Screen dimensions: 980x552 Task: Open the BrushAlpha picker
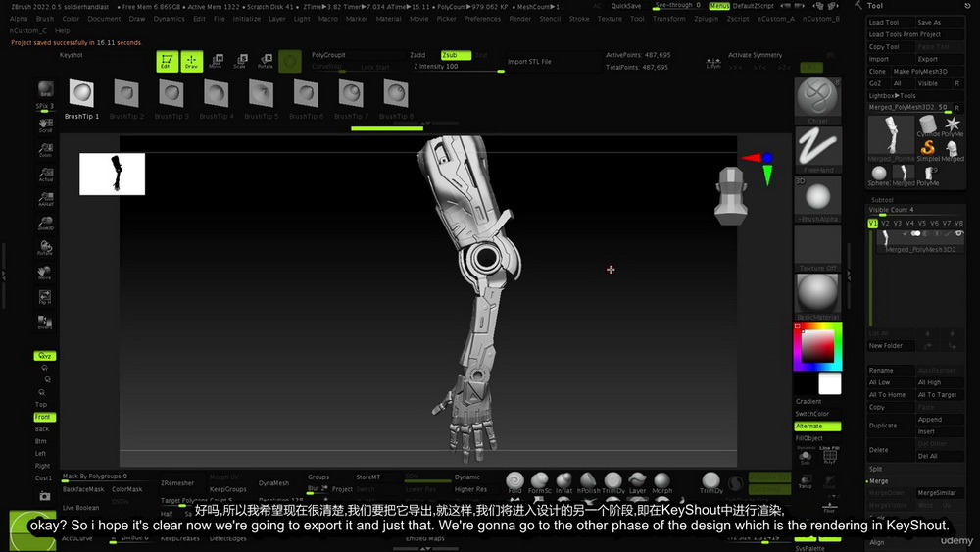pyautogui.click(x=817, y=199)
